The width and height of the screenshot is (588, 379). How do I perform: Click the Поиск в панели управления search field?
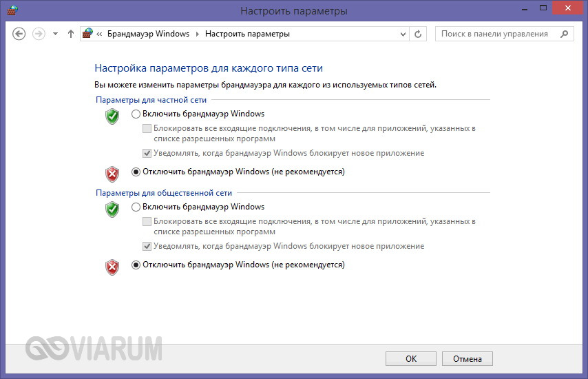coord(505,34)
